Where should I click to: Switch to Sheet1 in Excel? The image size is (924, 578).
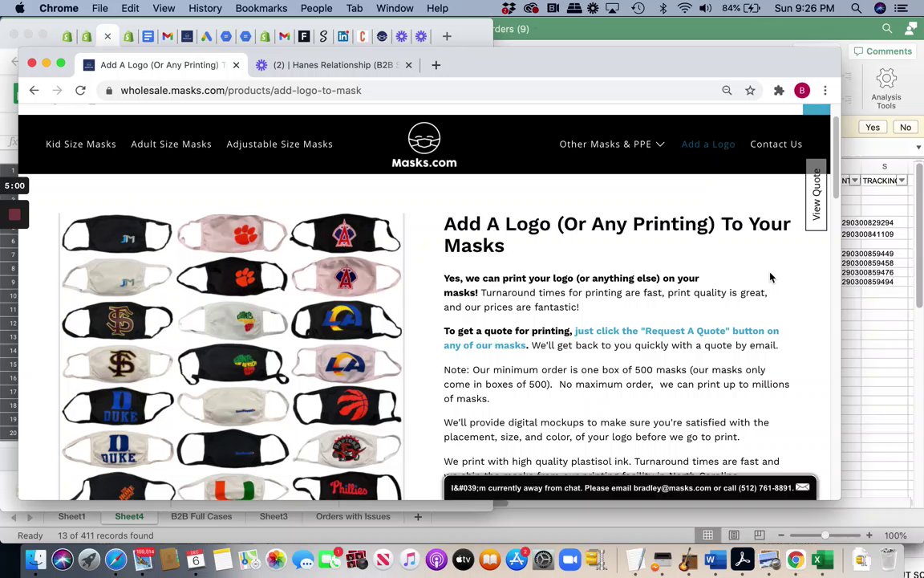point(71,517)
